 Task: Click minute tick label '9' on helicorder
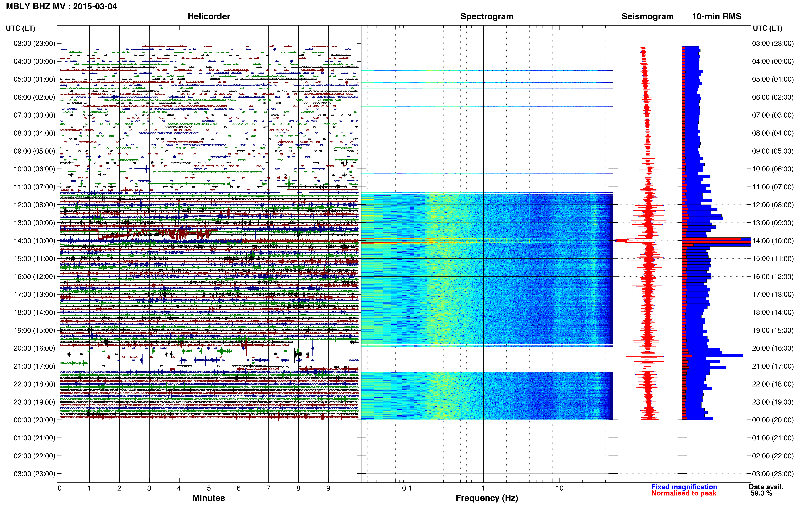[328, 488]
